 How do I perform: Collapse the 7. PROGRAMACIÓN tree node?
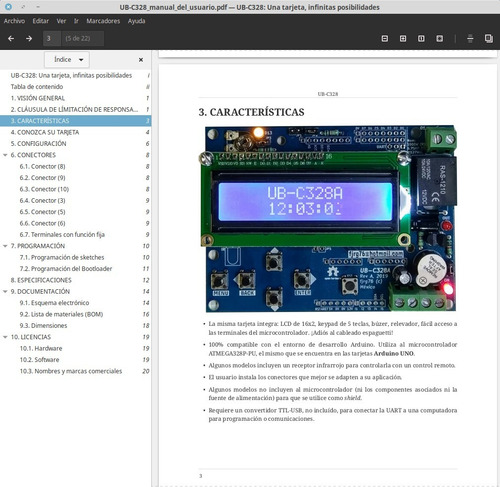[5, 246]
